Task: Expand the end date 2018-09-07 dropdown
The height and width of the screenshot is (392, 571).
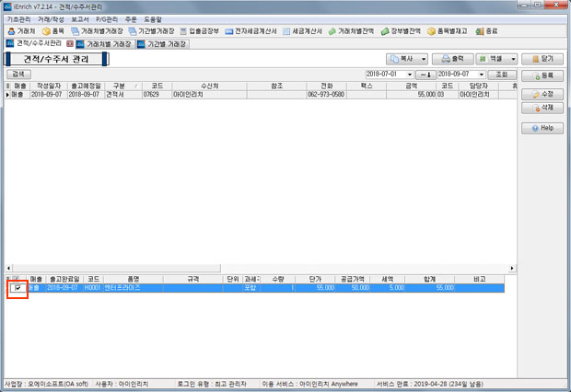Action: pyautogui.click(x=481, y=74)
